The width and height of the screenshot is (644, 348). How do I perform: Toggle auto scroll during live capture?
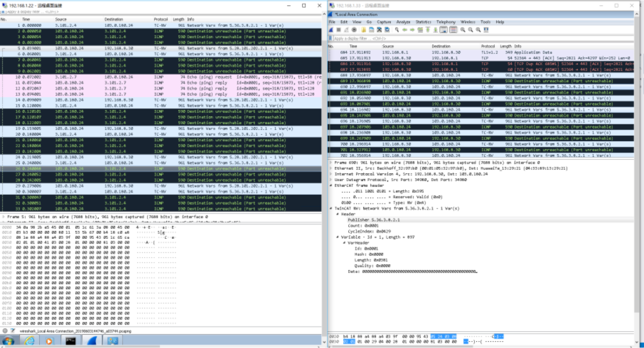coord(444,30)
